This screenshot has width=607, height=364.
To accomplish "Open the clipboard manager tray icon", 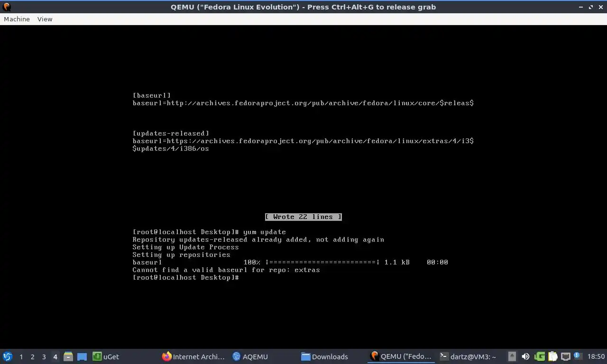I will [552, 356].
